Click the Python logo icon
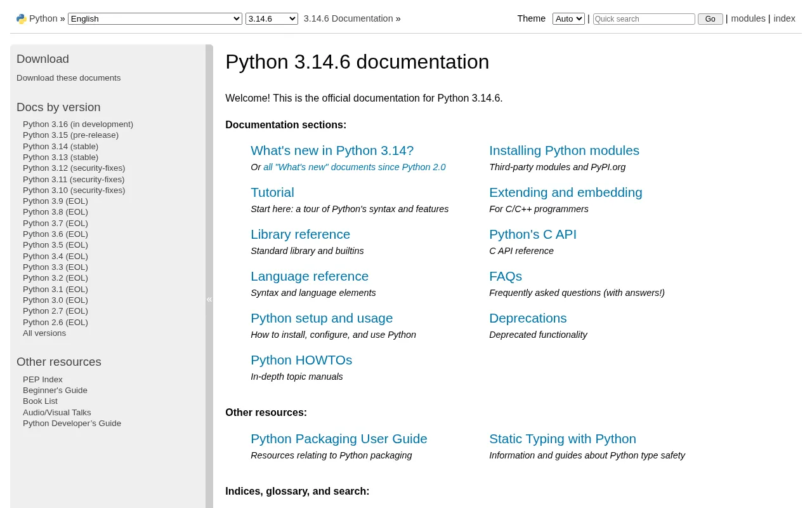Screen dimensions: 812x508 [22, 19]
